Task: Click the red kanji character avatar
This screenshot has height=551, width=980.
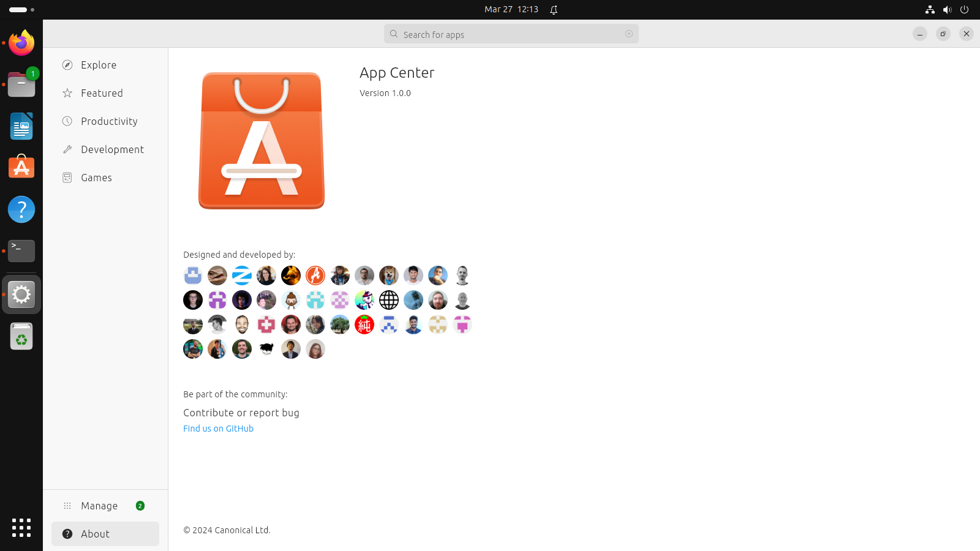Action: 364,324
